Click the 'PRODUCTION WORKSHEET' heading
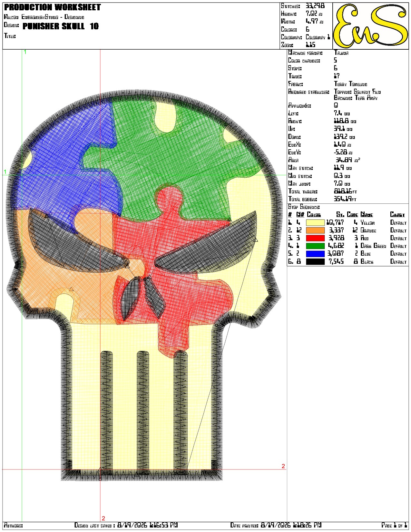The width and height of the screenshot is (411, 532). pyautogui.click(x=52, y=7)
